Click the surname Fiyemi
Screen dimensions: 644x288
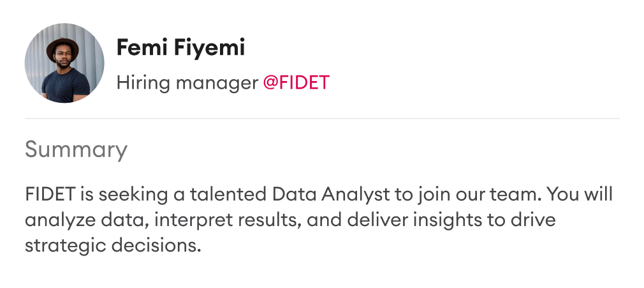[x=209, y=48]
